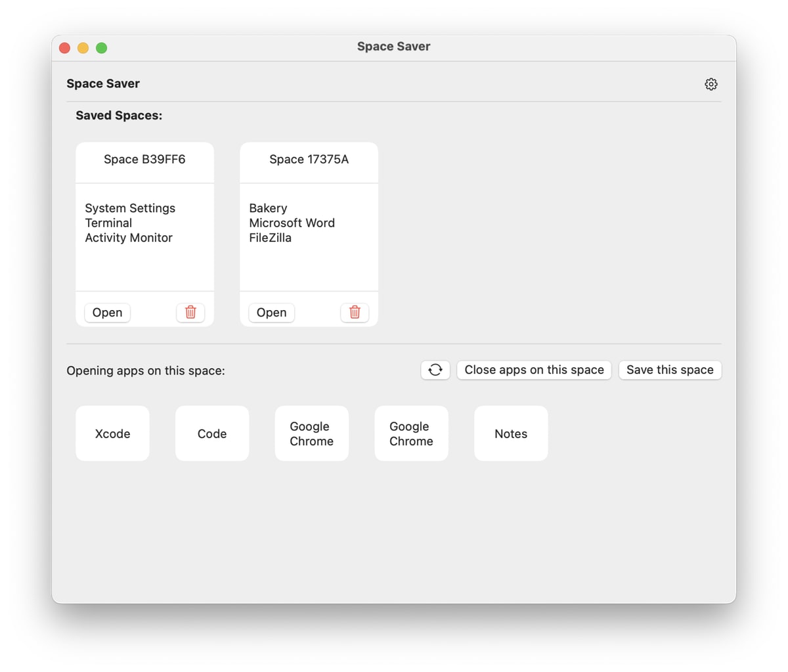
Task: Click Bakery in Space 17375A's app list
Action: click(x=268, y=208)
